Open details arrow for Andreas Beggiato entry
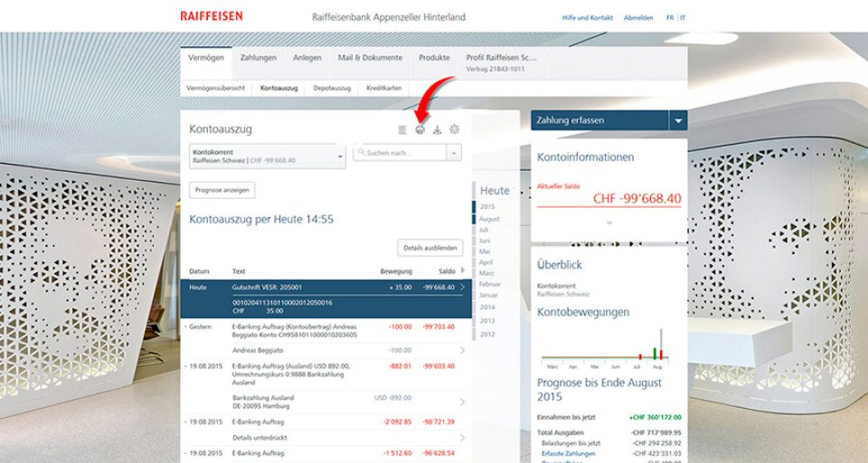Image resolution: width=868 pixels, height=463 pixels. (x=463, y=350)
